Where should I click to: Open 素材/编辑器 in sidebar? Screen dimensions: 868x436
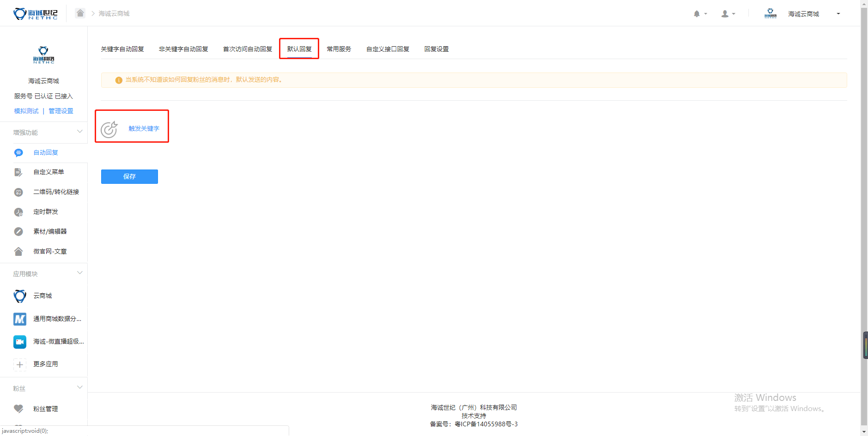[50, 231]
